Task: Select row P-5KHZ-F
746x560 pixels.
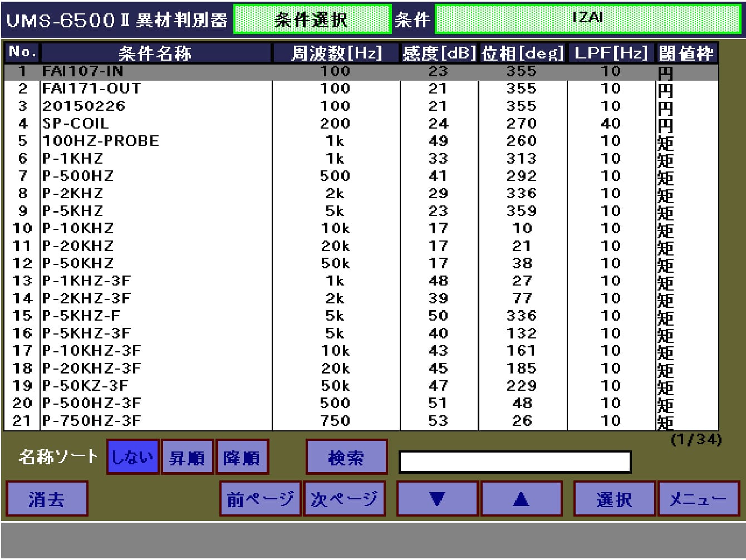Action: (x=361, y=316)
